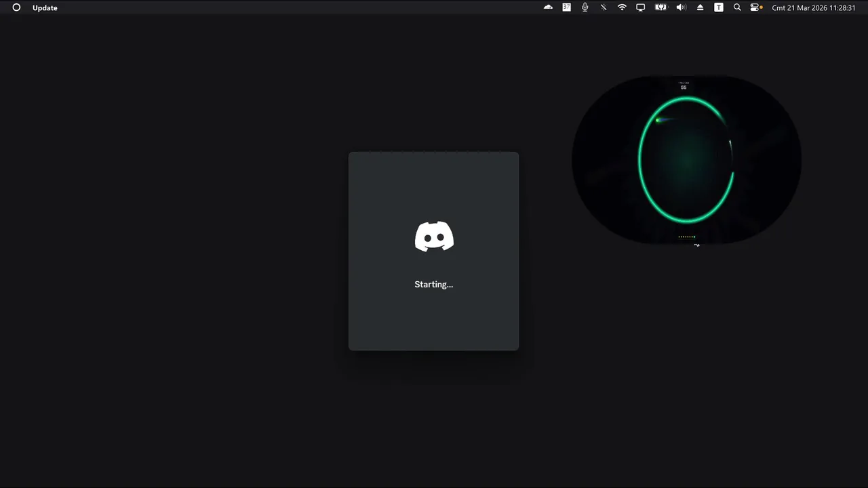868x488 pixels.
Task: Click the circle system logo in menu bar
Action: point(16,7)
